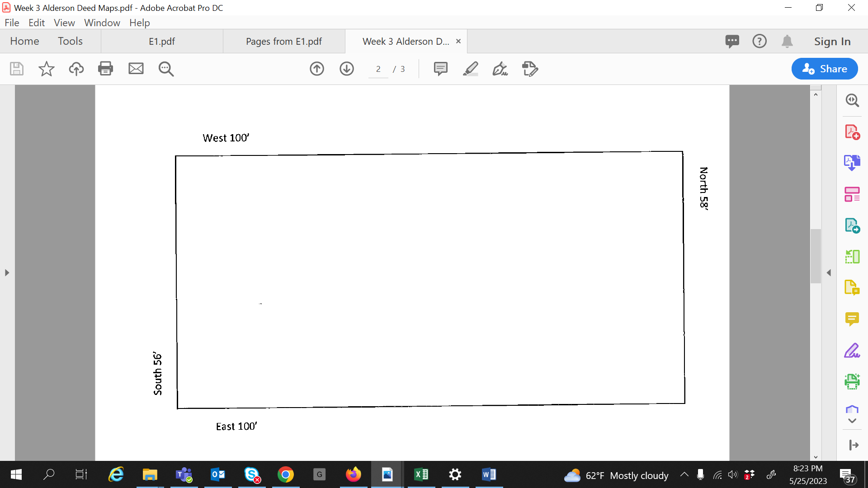Show more tools via the chevron at sidebar bottom
Viewport: 868px width, 488px height.
pos(852,420)
